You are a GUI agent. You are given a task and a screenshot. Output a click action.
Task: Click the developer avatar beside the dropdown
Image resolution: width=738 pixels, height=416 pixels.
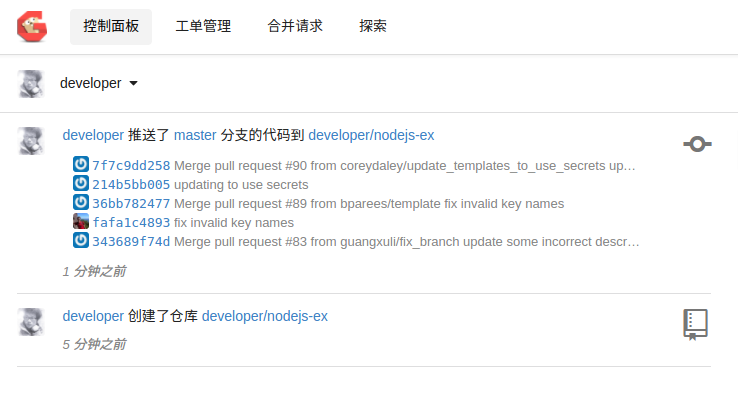(32, 84)
